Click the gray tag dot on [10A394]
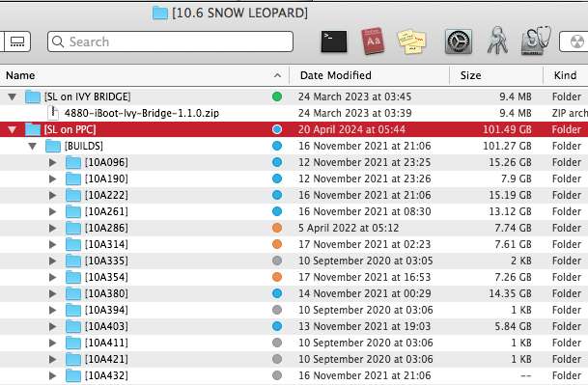 click(277, 310)
